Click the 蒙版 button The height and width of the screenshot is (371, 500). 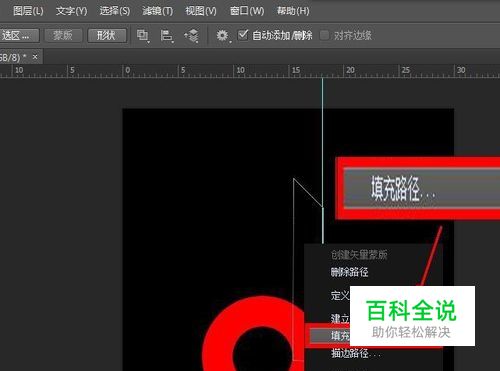pos(63,35)
